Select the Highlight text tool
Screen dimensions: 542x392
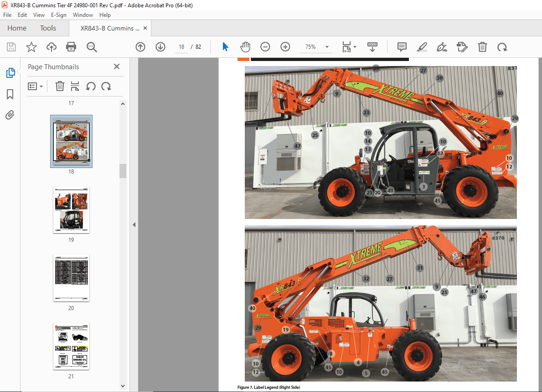[422, 47]
